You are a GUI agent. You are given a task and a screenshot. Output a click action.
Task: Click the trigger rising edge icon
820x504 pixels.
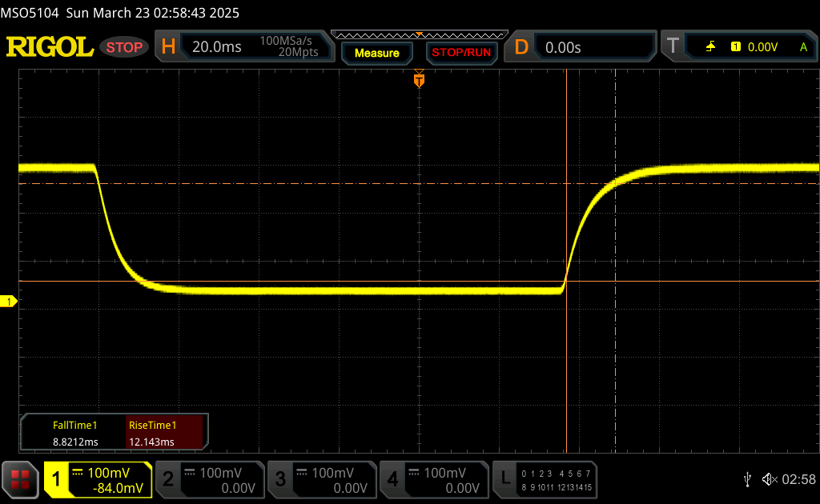pos(710,47)
